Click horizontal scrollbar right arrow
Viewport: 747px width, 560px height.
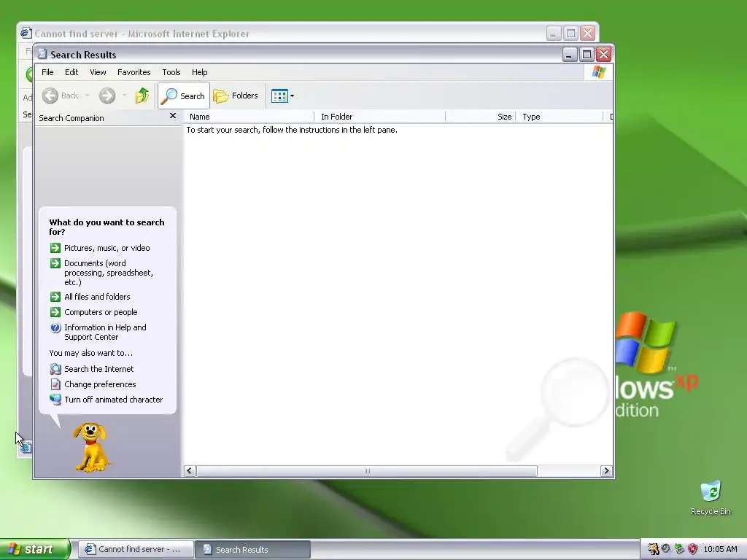[x=606, y=471]
